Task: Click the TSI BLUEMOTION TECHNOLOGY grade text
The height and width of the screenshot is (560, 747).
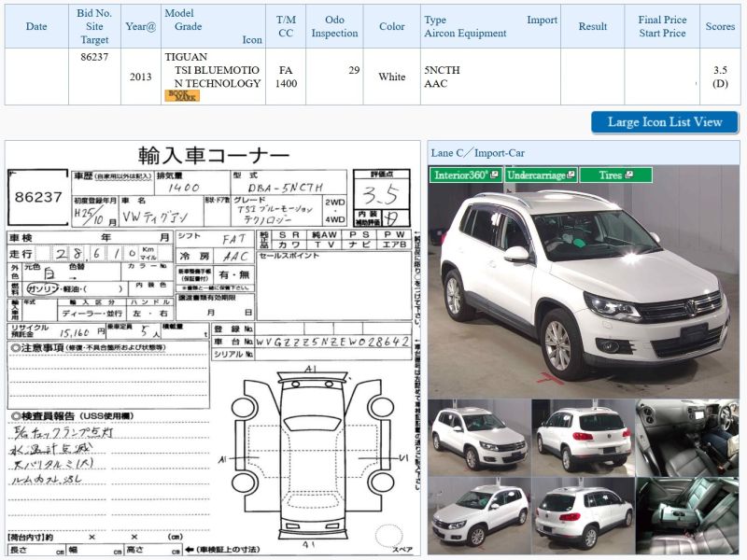Action: [x=218, y=77]
